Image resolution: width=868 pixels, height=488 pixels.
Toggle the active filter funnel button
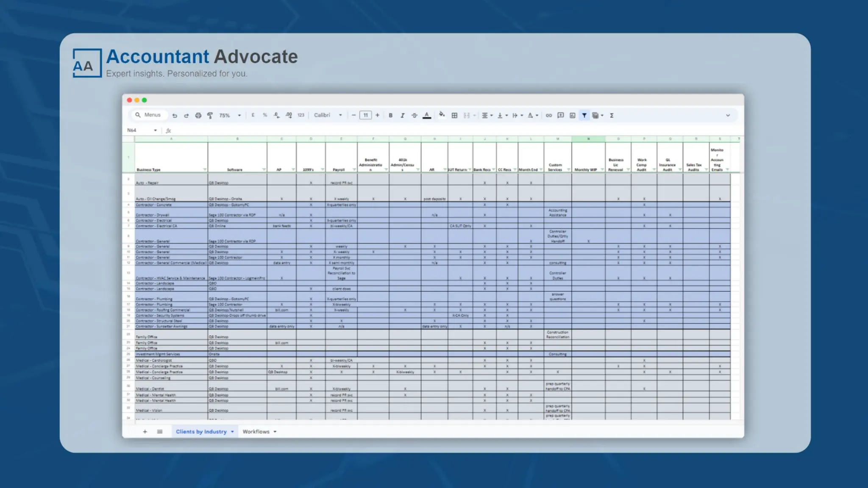[584, 115]
